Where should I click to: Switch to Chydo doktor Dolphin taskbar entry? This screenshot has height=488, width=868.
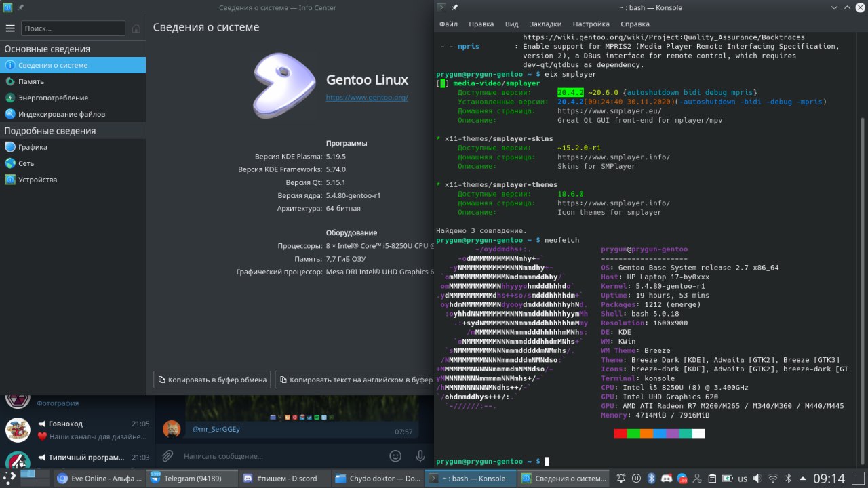point(376,478)
